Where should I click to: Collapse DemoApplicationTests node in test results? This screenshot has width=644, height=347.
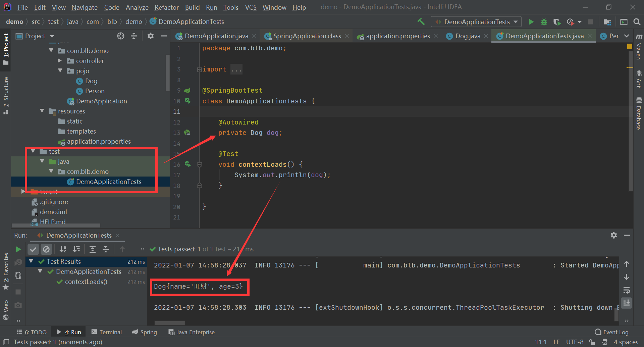[x=40, y=271]
